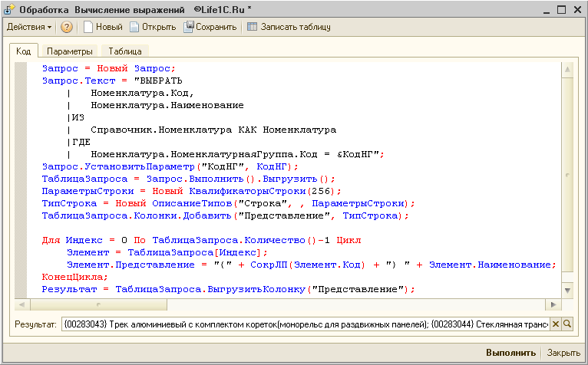This screenshot has width=588, height=365.
Task: Click the text 'Номенклатура.Наименование' in the query
Action: click(167, 105)
